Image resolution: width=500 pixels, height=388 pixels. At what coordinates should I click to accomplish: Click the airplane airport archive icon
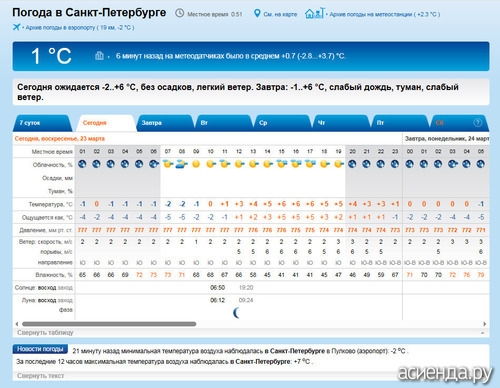click(16, 27)
